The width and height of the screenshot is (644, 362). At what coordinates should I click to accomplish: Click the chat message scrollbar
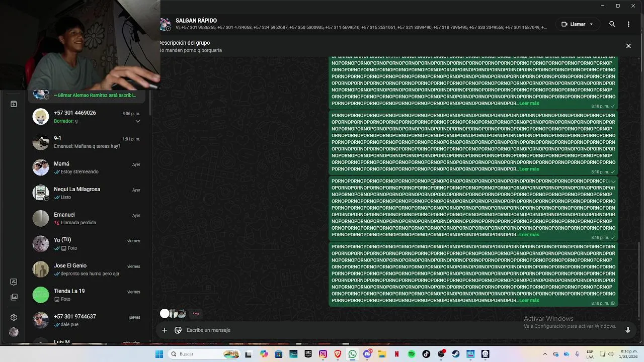(x=639, y=281)
